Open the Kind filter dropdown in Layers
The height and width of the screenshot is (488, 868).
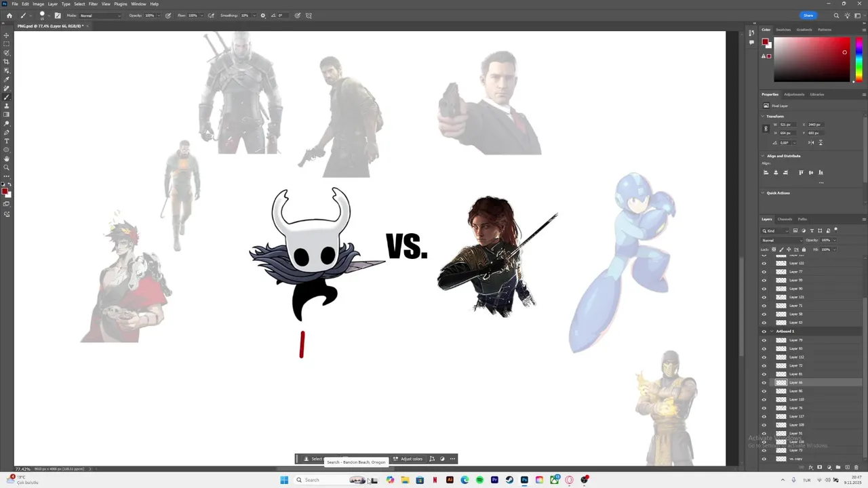pyautogui.click(x=775, y=230)
